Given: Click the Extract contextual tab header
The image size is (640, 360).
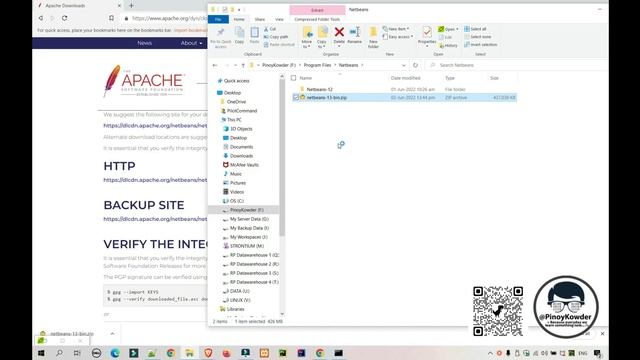Looking at the screenshot, I should [x=317, y=10].
